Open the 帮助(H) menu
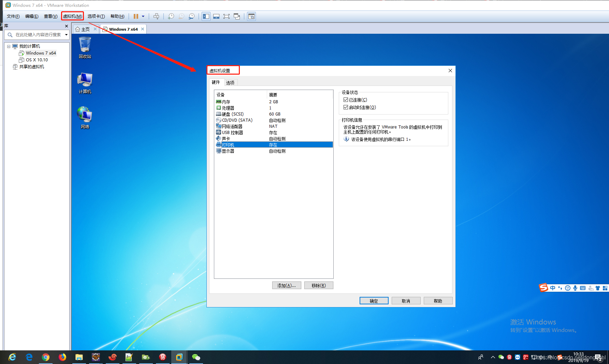The width and height of the screenshot is (609, 364). coord(117,16)
